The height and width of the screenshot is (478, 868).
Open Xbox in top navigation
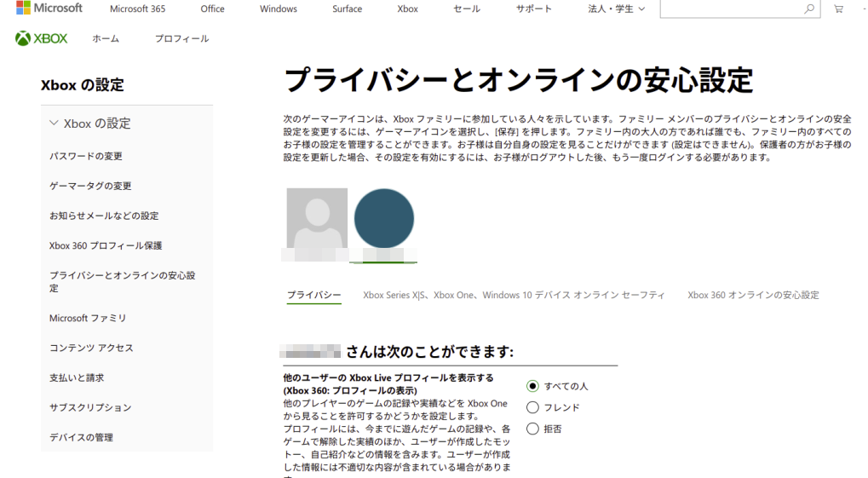point(407,9)
